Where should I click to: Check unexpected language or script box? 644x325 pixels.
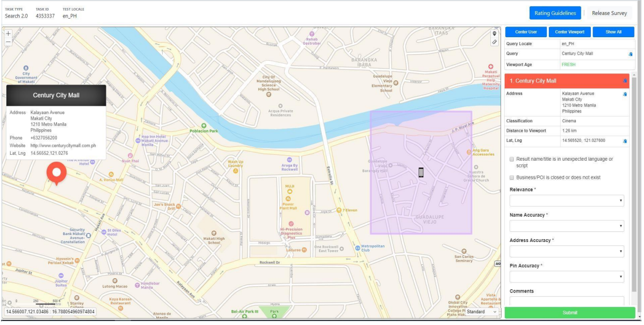click(512, 159)
